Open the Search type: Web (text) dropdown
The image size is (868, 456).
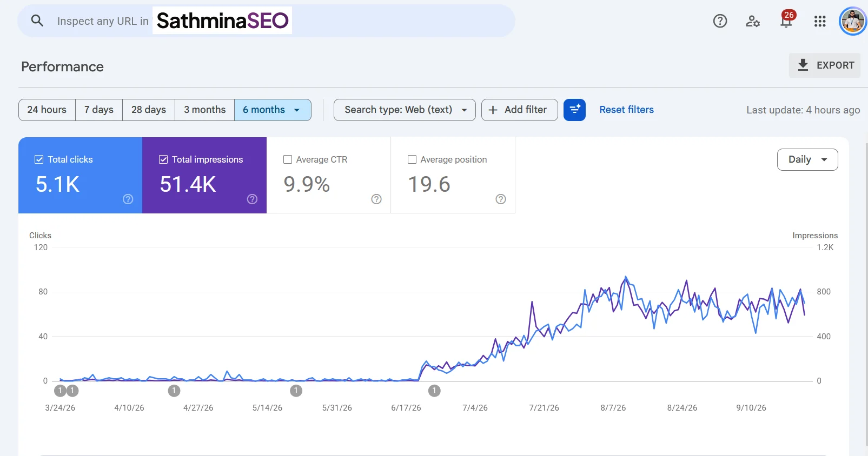[405, 110]
